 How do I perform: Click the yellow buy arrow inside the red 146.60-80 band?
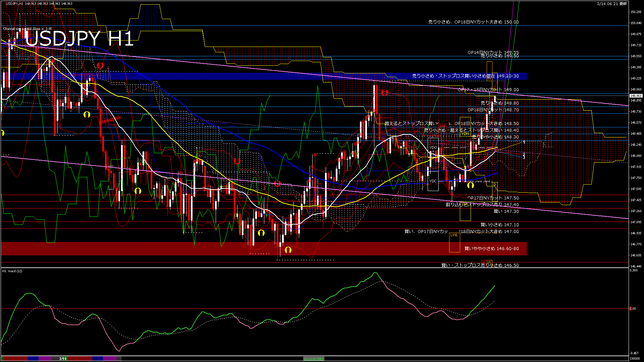click(x=288, y=250)
